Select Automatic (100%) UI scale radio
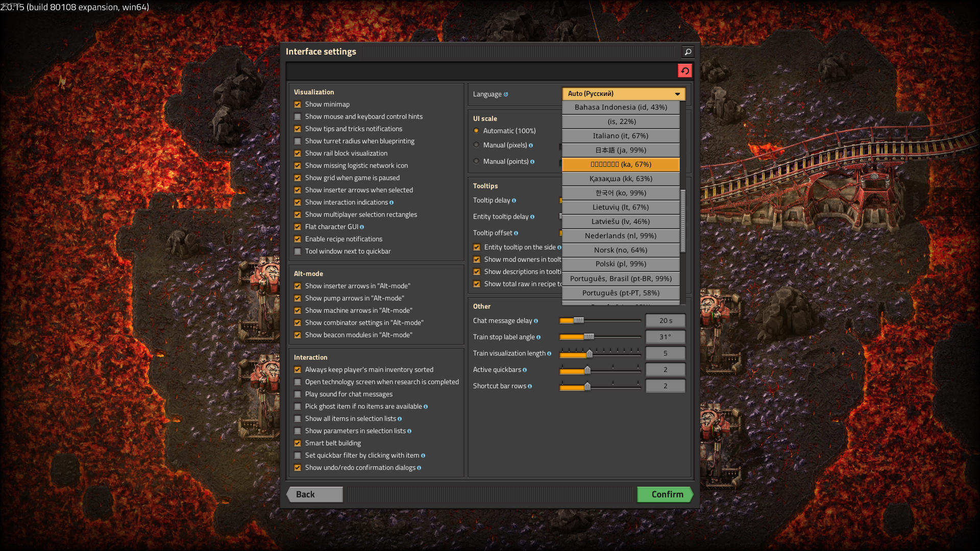The image size is (980, 551). [476, 131]
